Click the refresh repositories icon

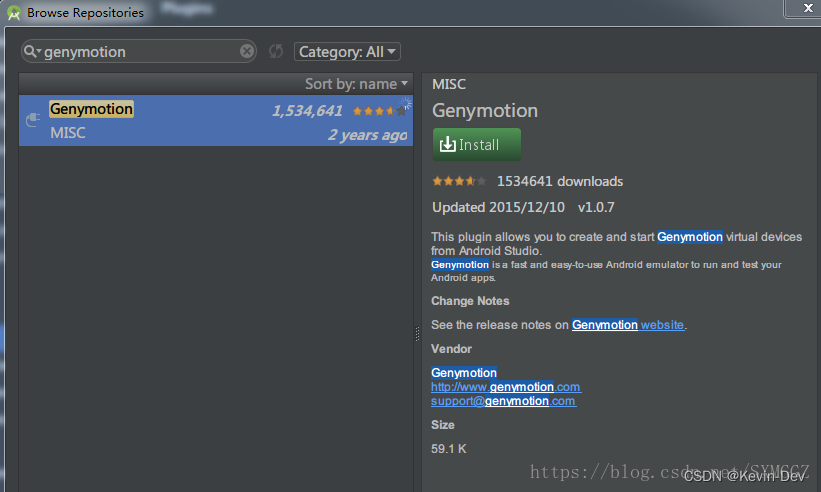tap(276, 51)
